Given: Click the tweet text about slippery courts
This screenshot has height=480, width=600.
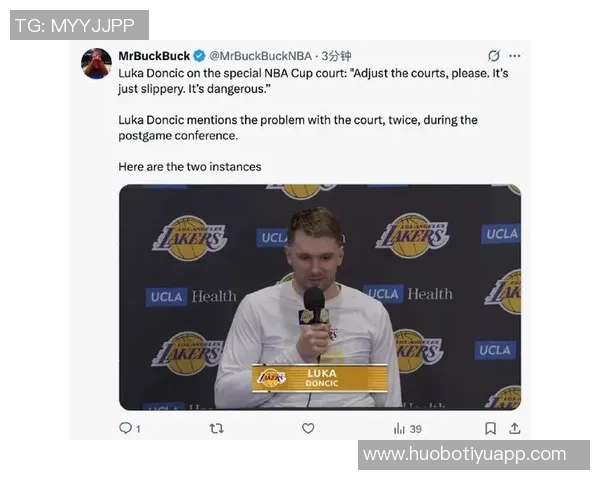Looking at the screenshot, I should click(x=313, y=81).
